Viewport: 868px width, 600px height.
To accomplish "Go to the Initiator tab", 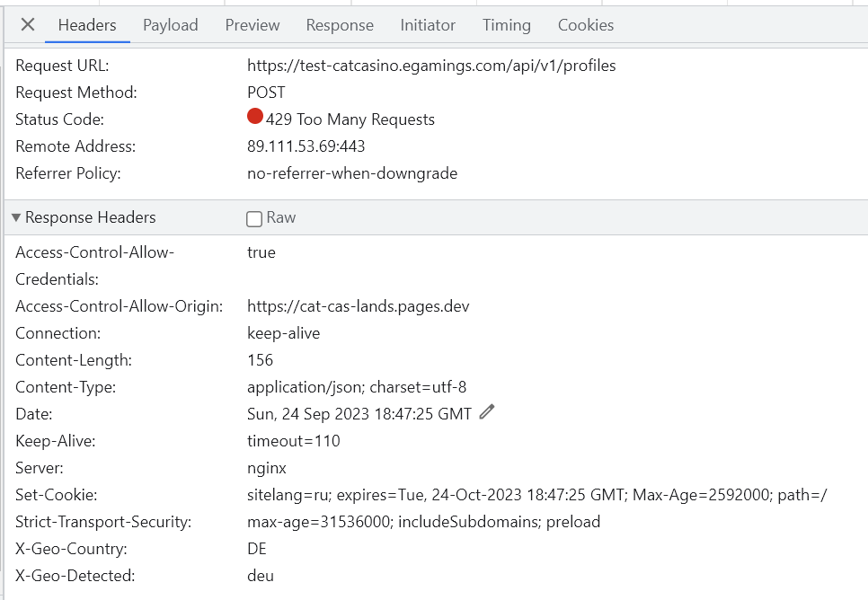I will 427,25.
